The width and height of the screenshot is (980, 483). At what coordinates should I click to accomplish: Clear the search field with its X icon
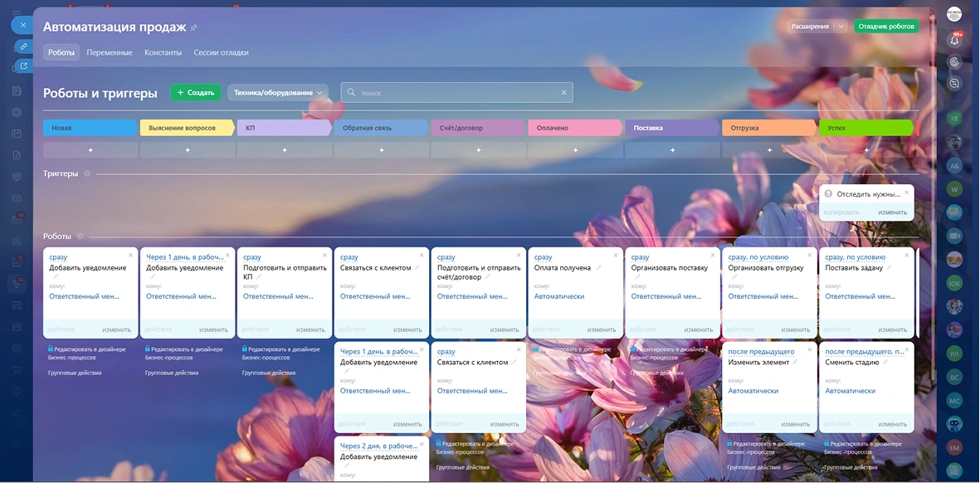pyautogui.click(x=563, y=93)
